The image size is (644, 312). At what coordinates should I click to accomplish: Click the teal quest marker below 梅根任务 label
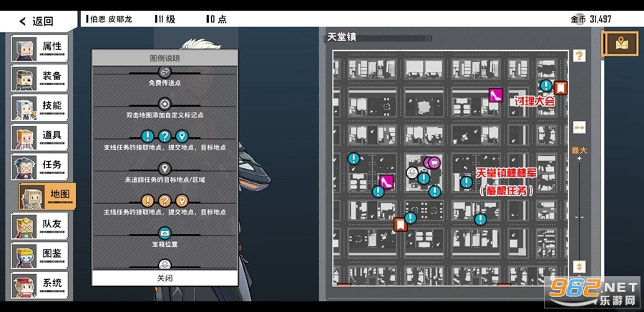[x=480, y=220]
